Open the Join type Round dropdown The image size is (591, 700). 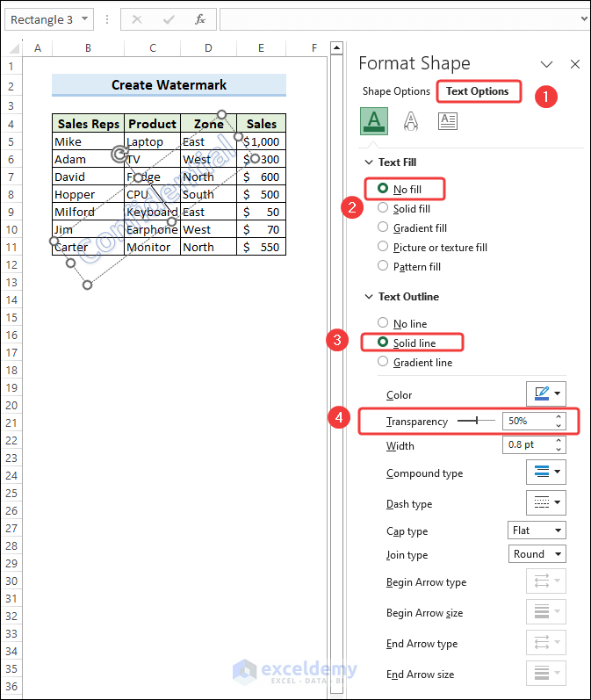coord(537,554)
